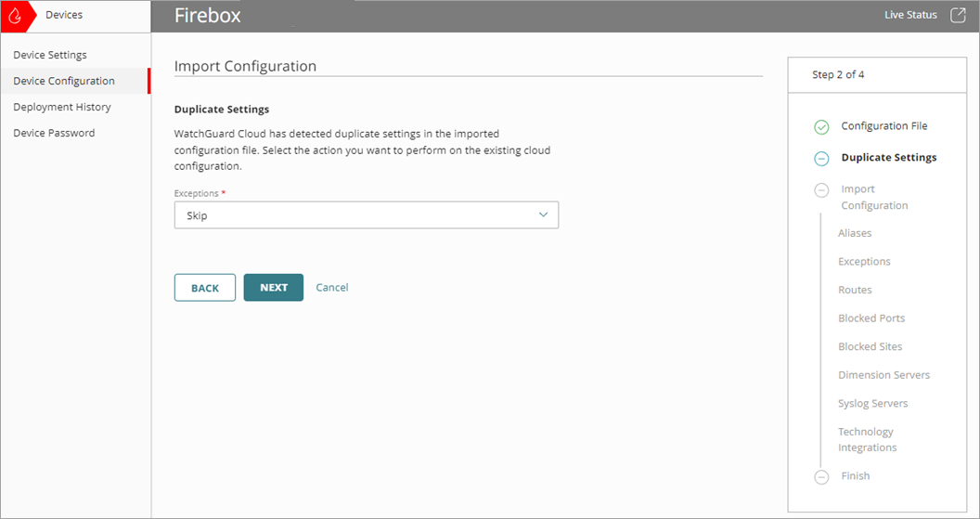This screenshot has height=519, width=980.
Task: Click Syslog Servers in the step list
Action: (x=872, y=403)
